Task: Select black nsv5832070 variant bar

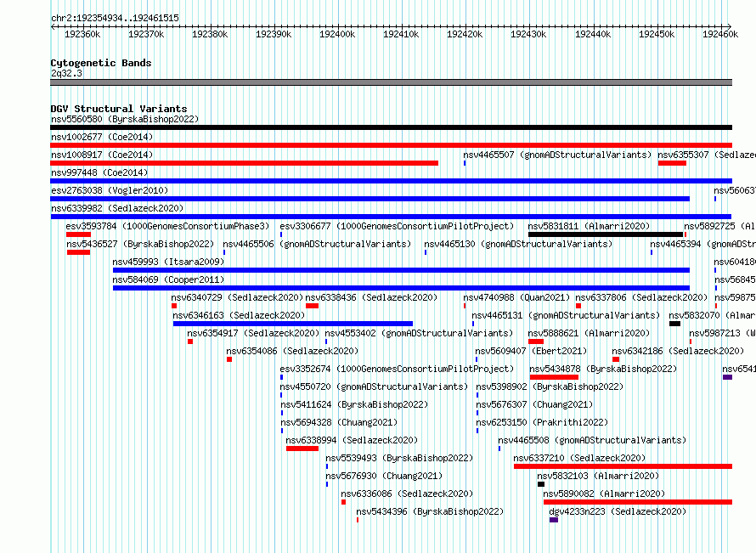Action: (x=675, y=324)
